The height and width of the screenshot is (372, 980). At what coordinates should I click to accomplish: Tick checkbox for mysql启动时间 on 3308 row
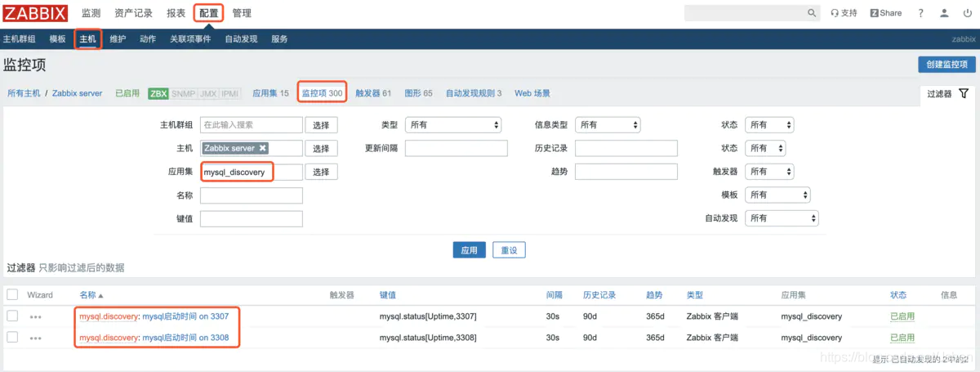12,337
